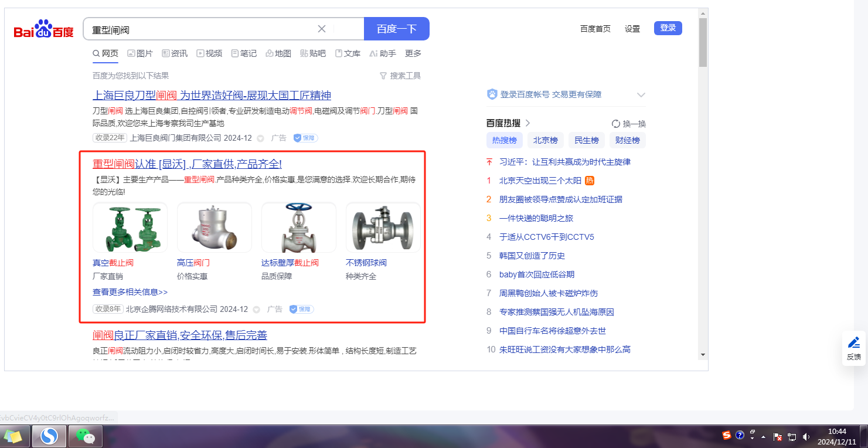Open the Sogou browser taskbar icon

pyautogui.click(x=49, y=436)
